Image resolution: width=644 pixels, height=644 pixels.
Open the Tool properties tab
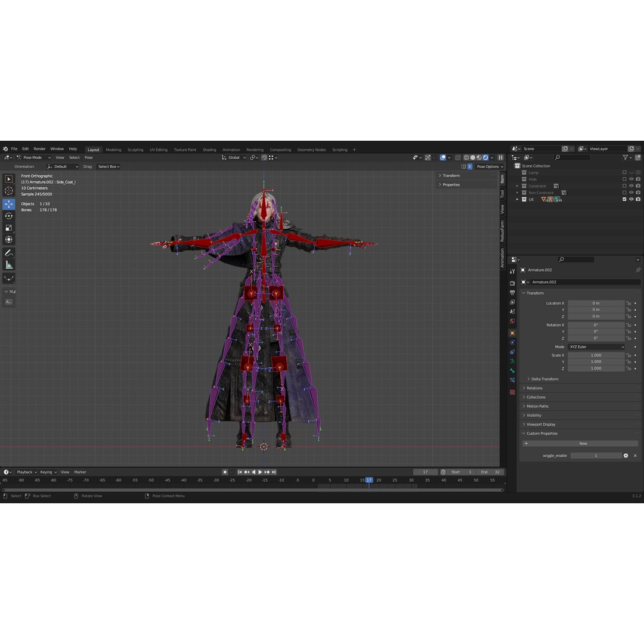512,271
